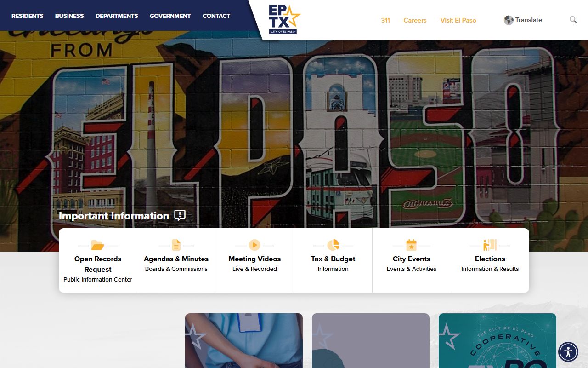Open the Business menu item
Image resolution: width=588 pixels, height=368 pixels.
click(x=69, y=16)
